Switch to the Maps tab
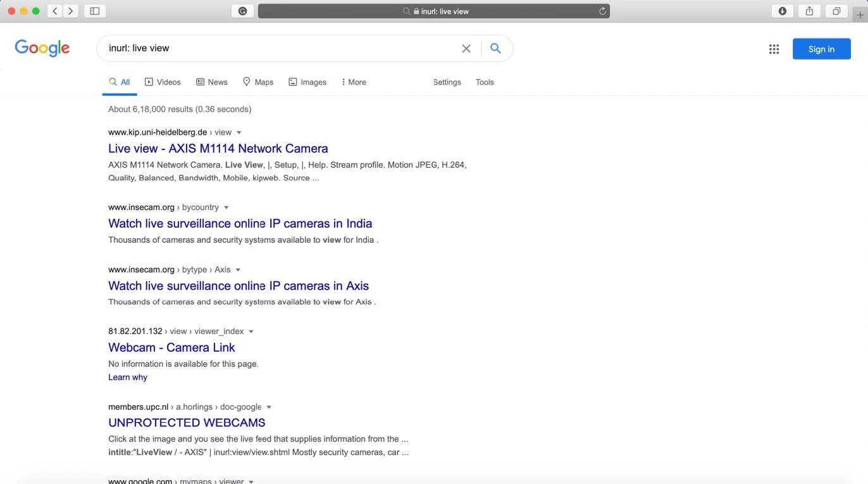 258,82
